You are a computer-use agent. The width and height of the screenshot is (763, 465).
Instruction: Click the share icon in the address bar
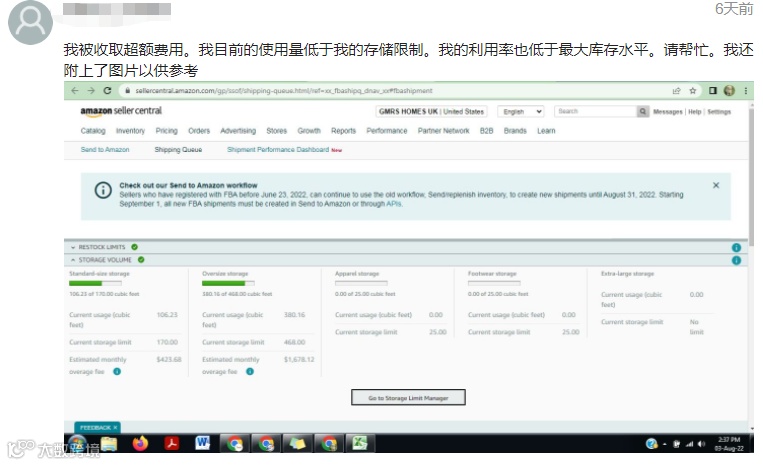tap(676, 91)
